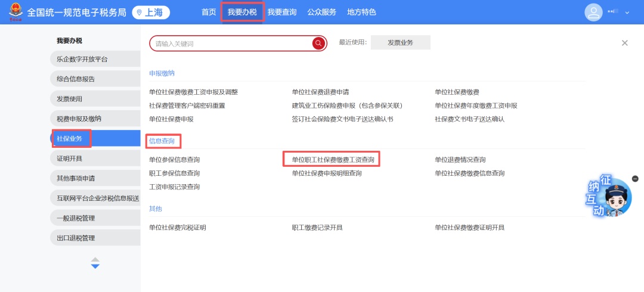Minimize the floating mascot widget
The image size is (644, 292).
(635, 179)
